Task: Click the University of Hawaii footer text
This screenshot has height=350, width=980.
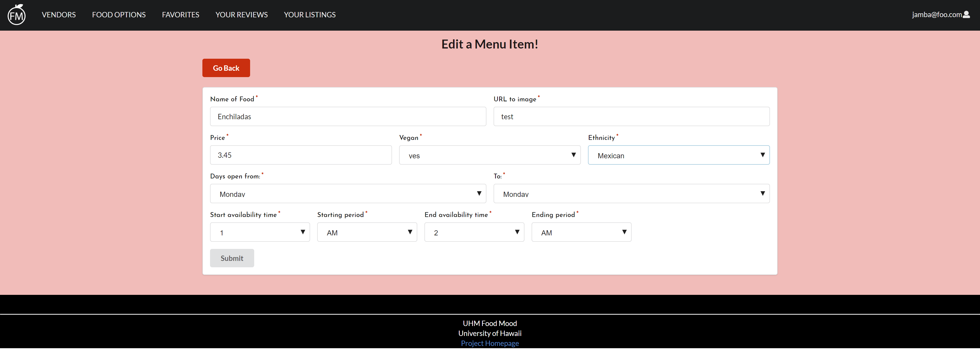Action: (490, 333)
